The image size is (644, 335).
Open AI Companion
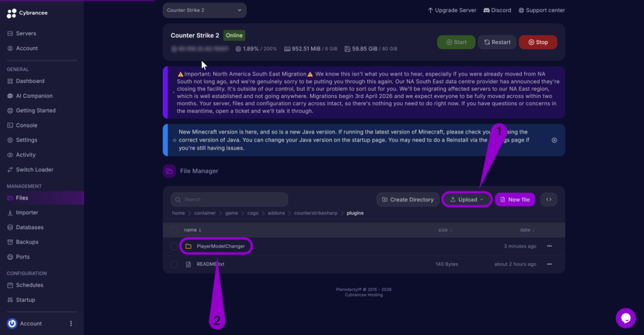click(34, 96)
